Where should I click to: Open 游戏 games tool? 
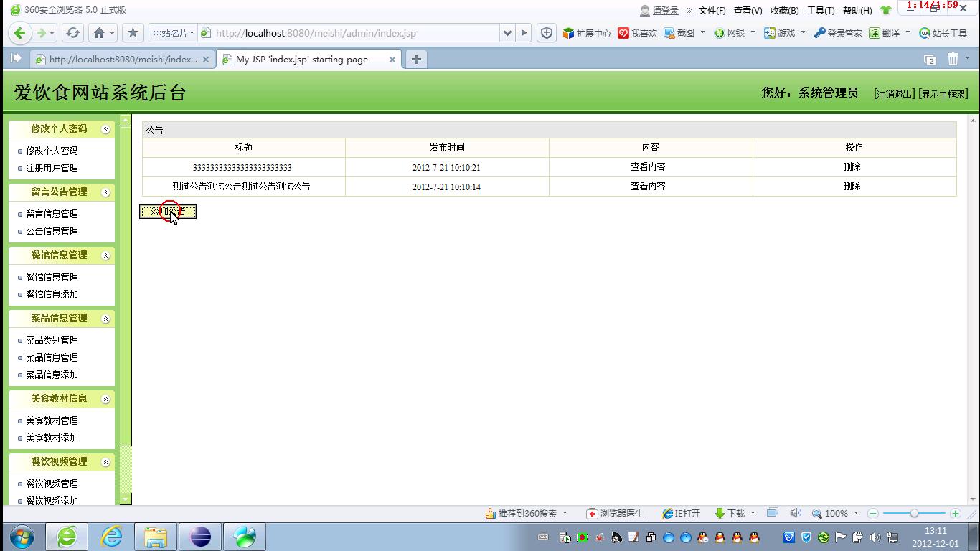[779, 33]
